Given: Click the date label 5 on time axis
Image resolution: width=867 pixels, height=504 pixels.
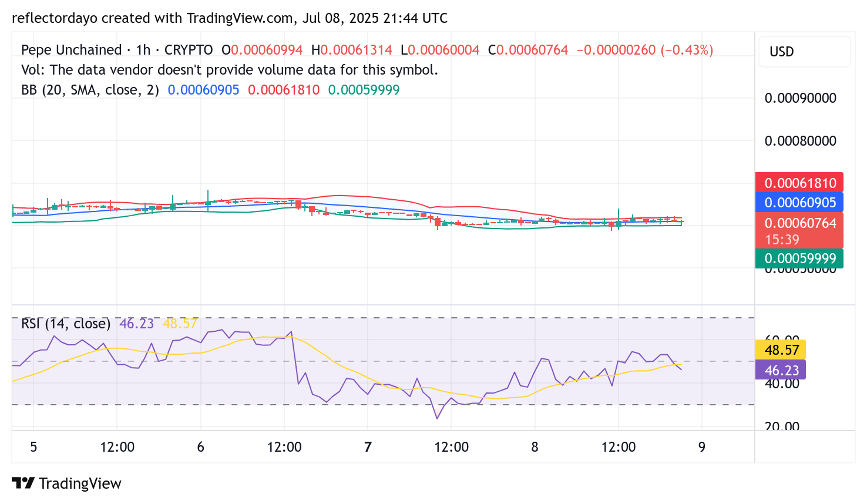Looking at the screenshot, I should (x=33, y=447).
